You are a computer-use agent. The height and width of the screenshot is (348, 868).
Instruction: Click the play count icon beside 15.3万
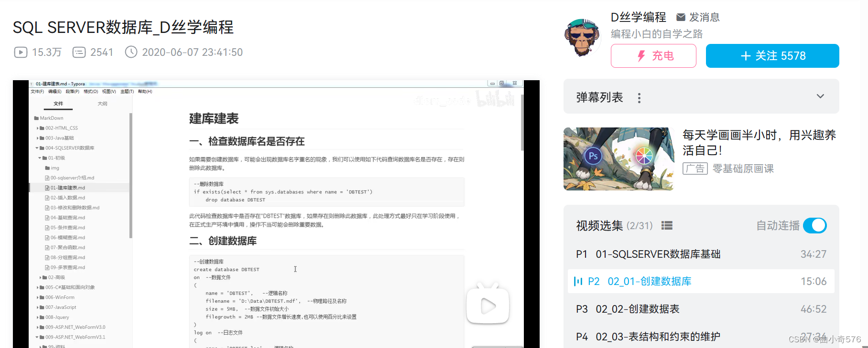point(21,52)
